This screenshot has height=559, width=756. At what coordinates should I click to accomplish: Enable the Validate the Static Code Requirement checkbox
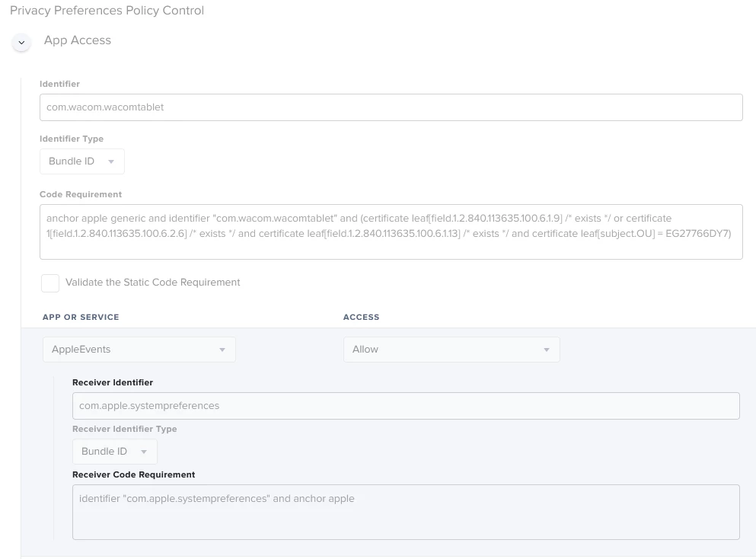coord(50,283)
